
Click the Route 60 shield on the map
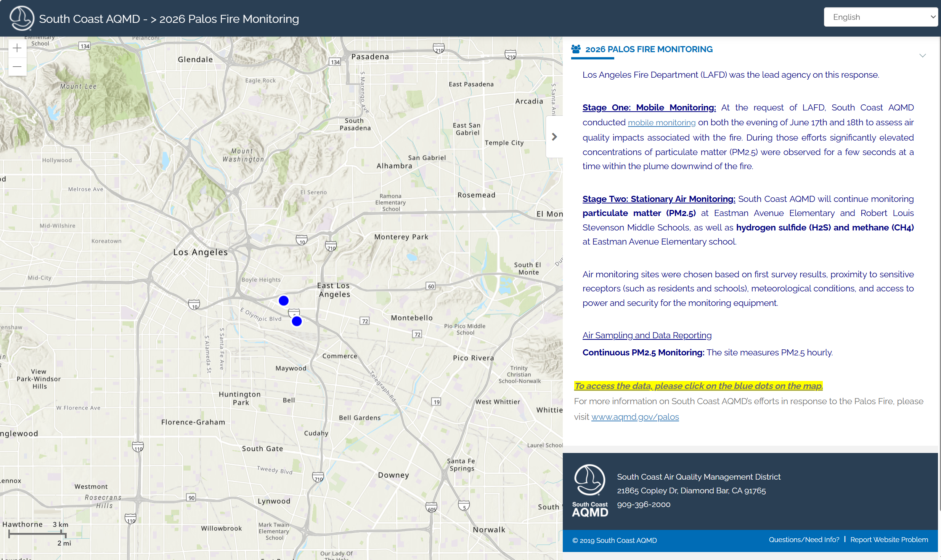431,286
